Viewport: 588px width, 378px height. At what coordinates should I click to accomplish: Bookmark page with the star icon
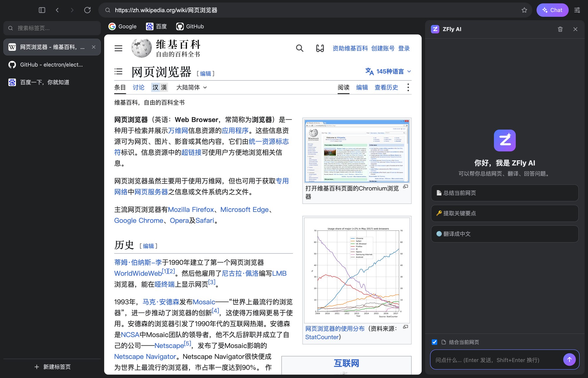(x=524, y=10)
